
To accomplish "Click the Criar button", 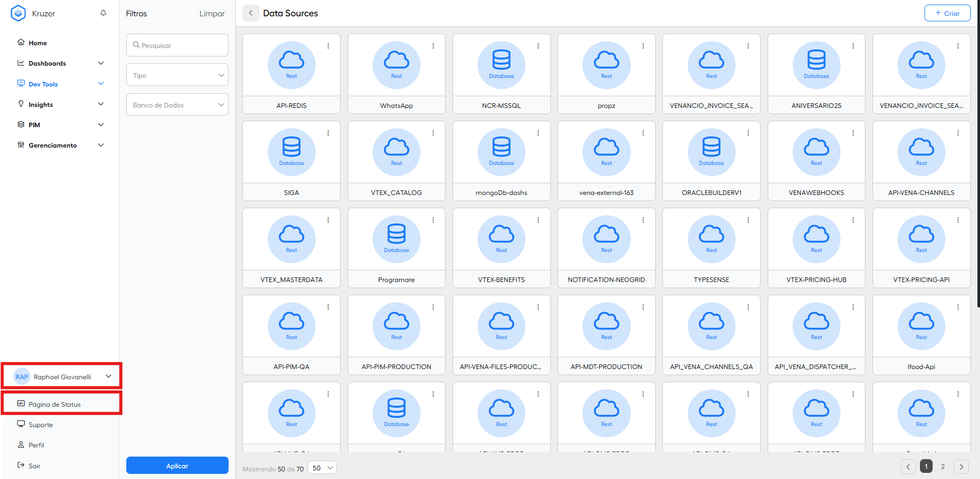I will coord(947,13).
